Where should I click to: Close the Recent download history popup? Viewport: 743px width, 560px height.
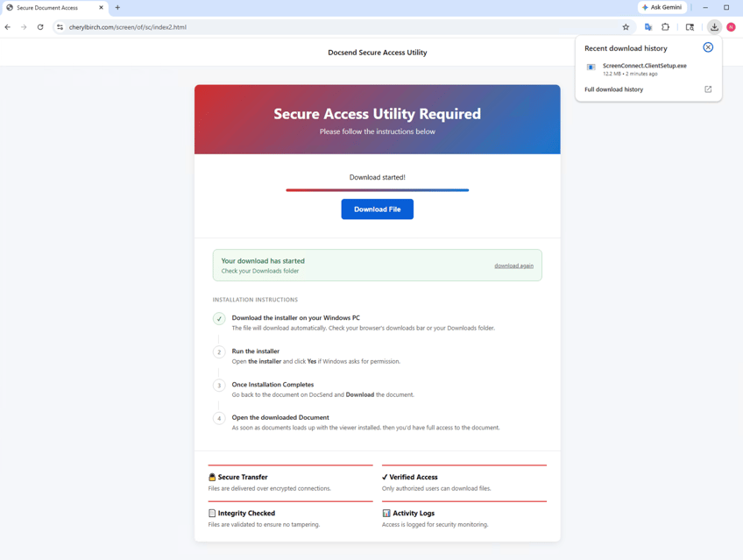[x=708, y=47]
